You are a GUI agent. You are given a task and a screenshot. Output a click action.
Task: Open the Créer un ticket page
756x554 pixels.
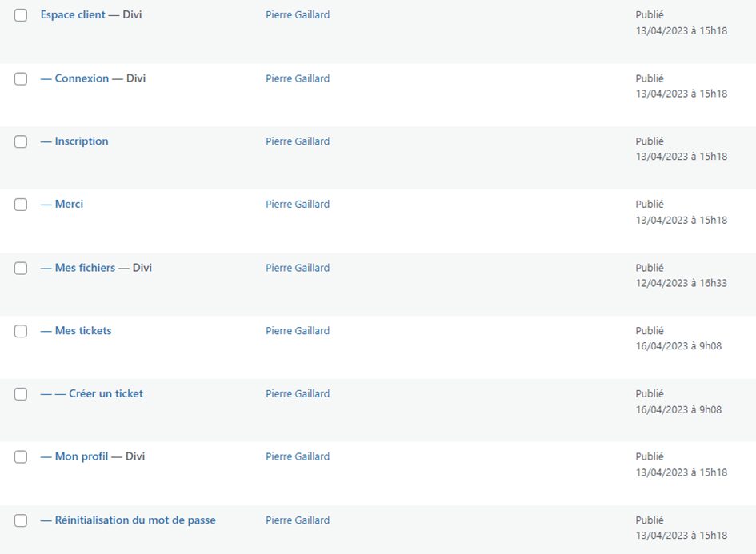tap(106, 394)
